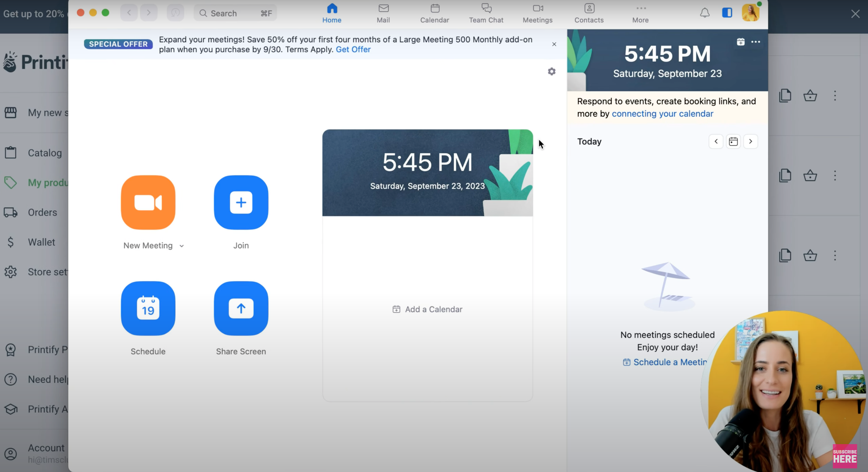Click second row's copy icon in Printify
Image resolution: width=868 pixels, height=472 pixels.
pos(785,176)
